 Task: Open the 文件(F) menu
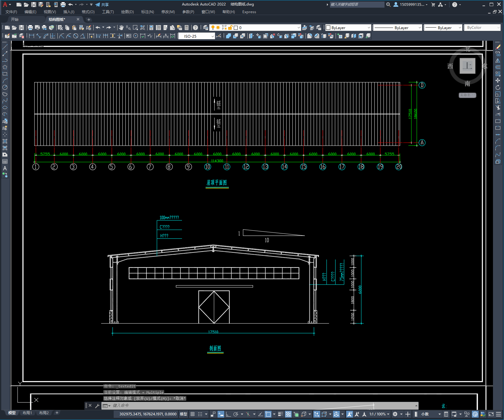[11, 12]
